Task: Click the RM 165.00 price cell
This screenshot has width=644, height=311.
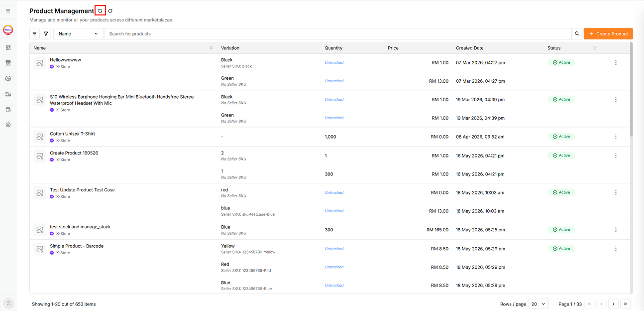Action: tap(437, 230)
